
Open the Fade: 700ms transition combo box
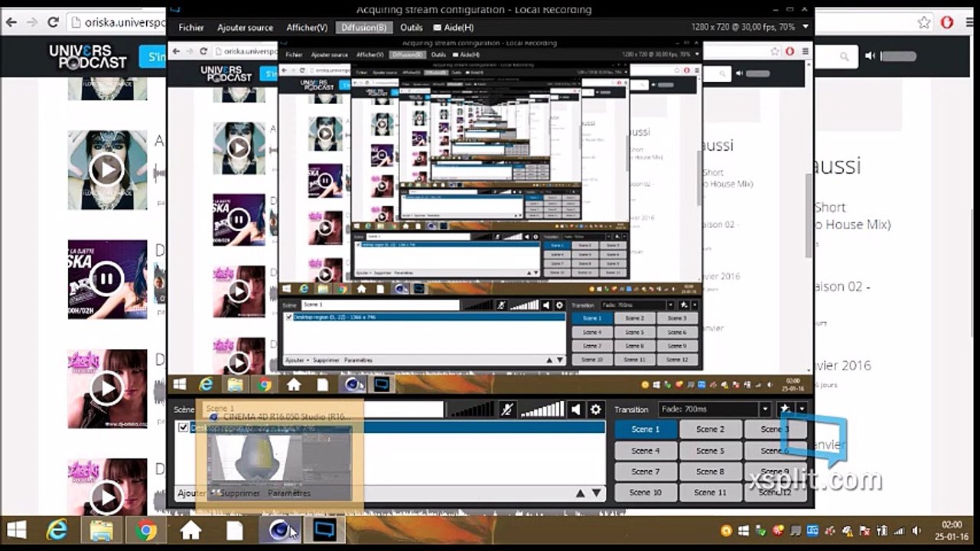(x=715, y=409)
